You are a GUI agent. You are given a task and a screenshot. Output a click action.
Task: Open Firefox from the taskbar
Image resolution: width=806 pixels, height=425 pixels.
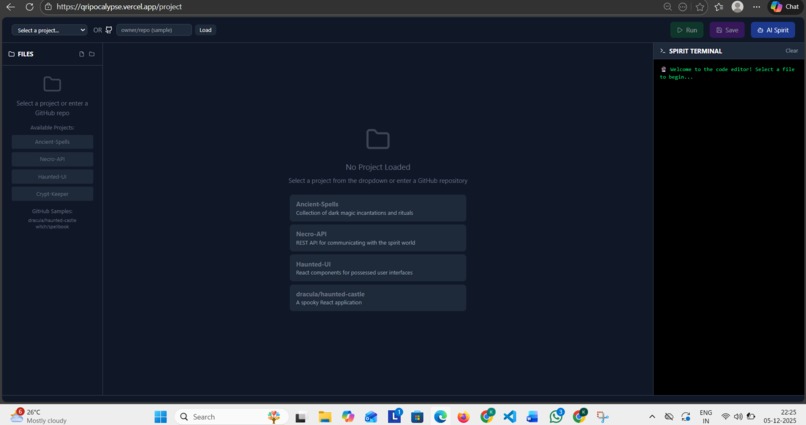(x=463, y=417)
